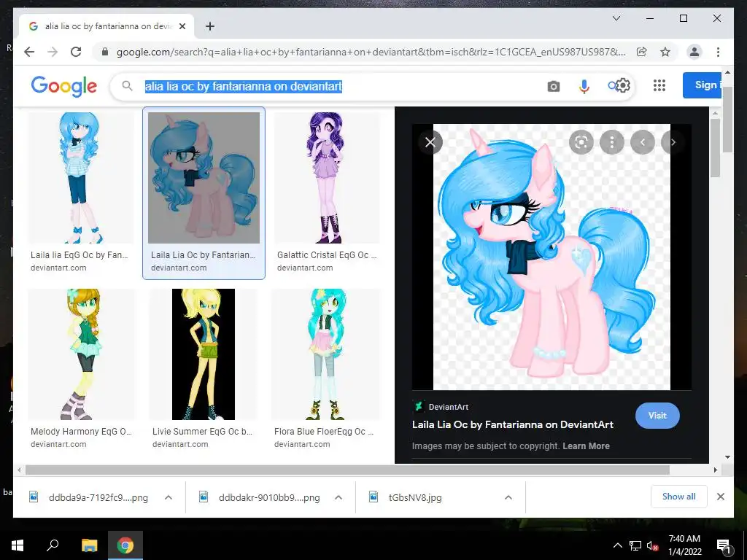Show hidden system tray icons
The image size is (747, 560).
tap(617, 545)
